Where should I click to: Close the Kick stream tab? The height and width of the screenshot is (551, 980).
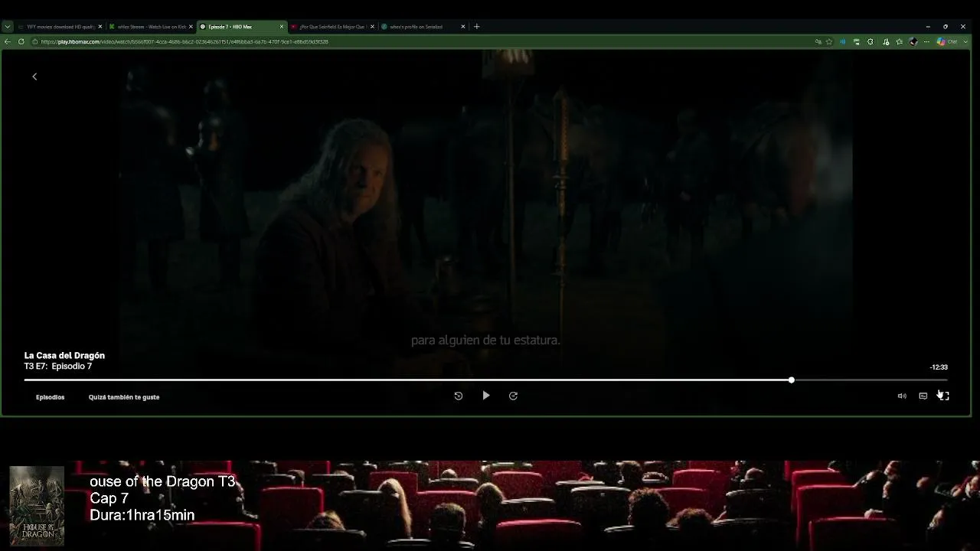pos(191,27)
